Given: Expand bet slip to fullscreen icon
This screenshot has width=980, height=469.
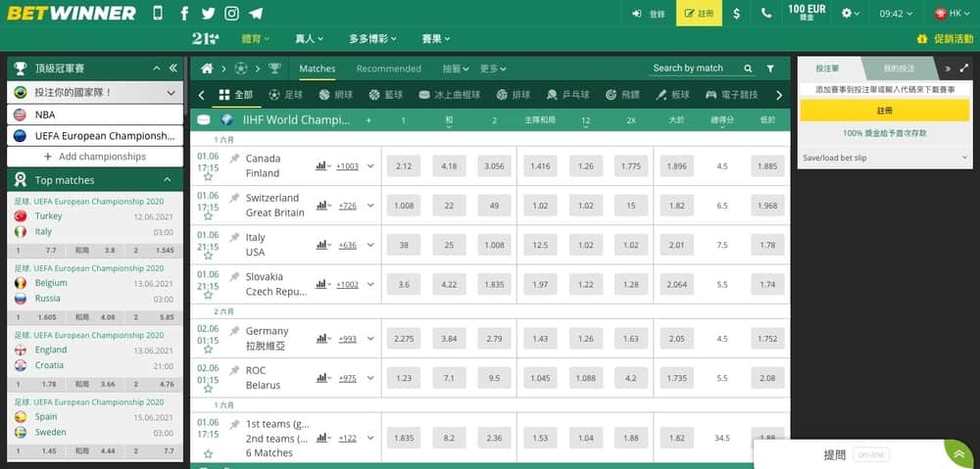Looking at the screenshot, I should click(x=964, y=69).
